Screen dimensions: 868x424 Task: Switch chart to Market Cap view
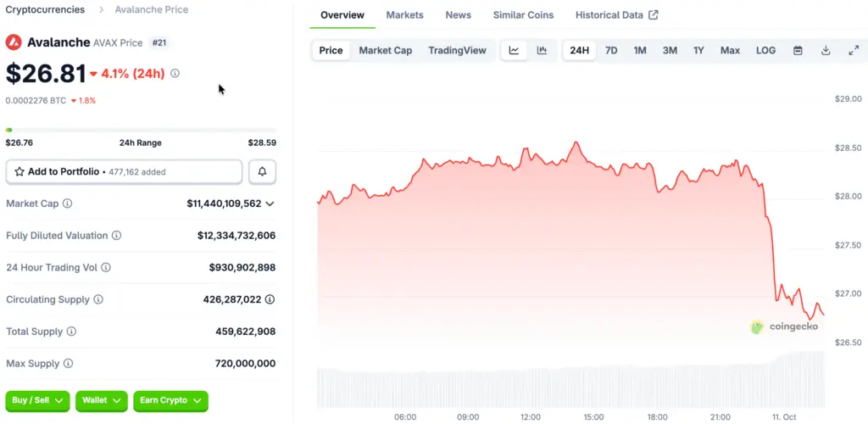(385, 50)
